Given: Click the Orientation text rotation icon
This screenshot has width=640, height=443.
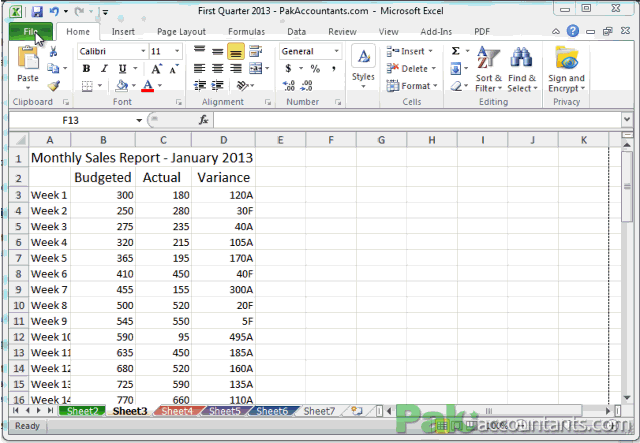Looking at the screenshot, I should [x=242, y=85].
